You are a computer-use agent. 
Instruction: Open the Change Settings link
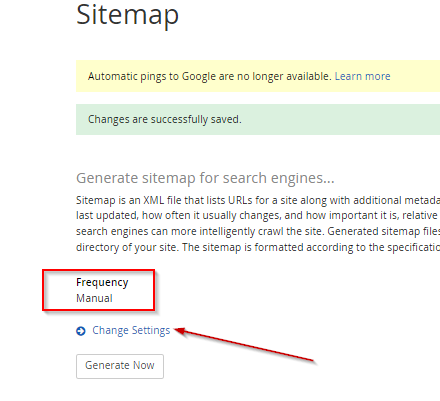point(131,330)
